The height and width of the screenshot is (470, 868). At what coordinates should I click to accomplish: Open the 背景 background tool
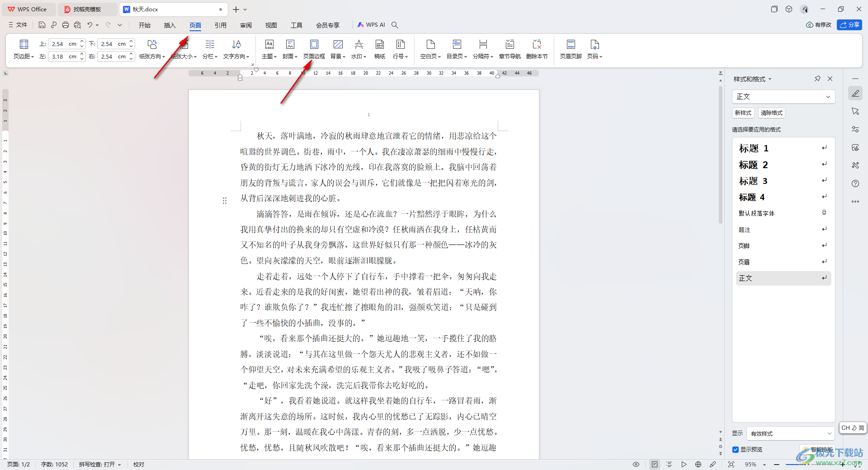[338, 49]
